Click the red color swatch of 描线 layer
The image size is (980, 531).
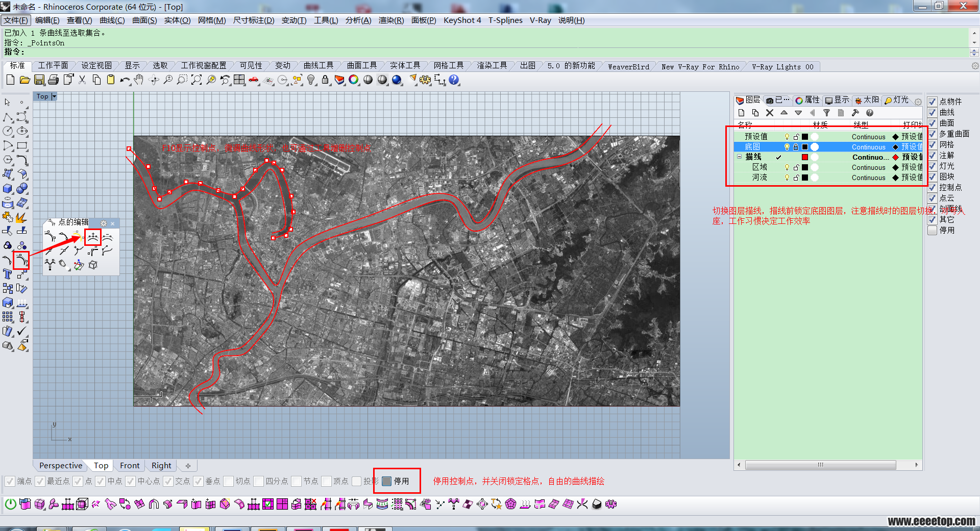point(805,157)
